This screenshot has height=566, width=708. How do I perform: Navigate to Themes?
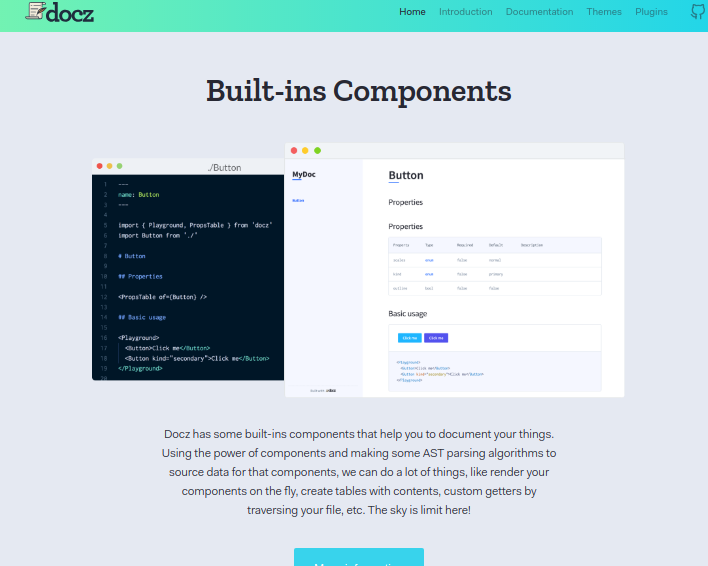pyautogui.click(x=604, y=12)
